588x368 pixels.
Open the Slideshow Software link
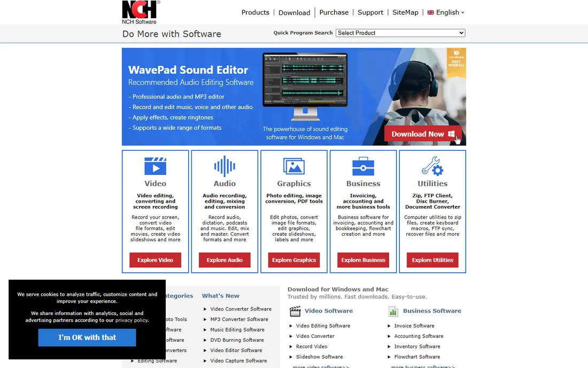tap(319, 357)
